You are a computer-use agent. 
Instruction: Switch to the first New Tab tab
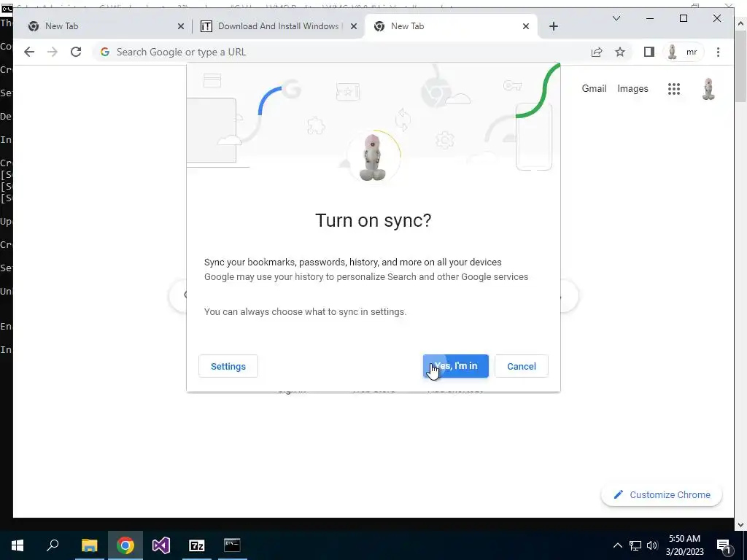point(102,26)
